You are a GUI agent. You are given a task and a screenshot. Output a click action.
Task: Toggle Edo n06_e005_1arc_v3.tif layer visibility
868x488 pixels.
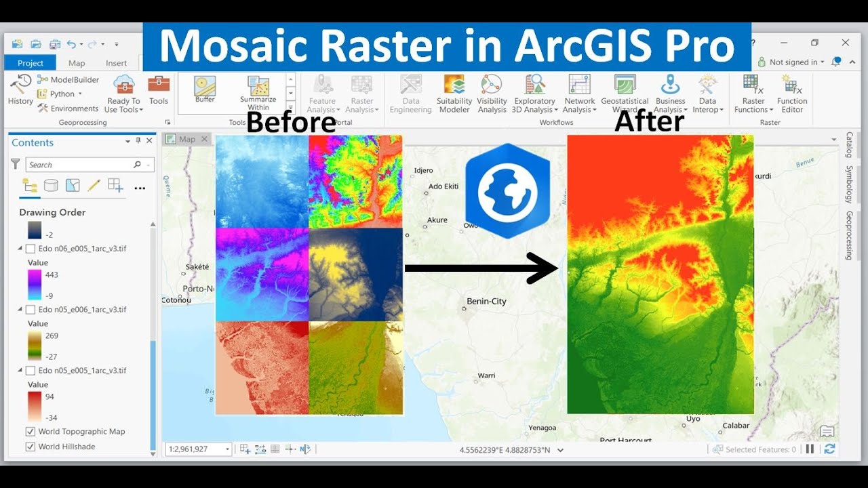pyautogui.click(x=30, y=249)
